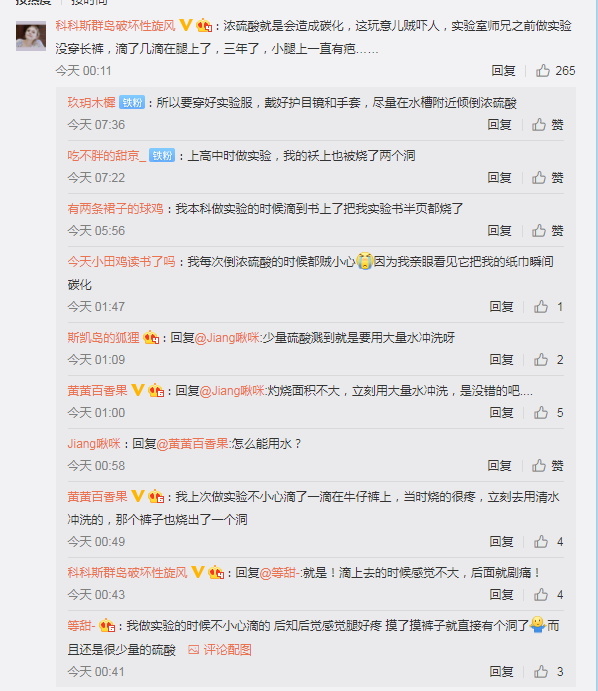Open 有两条裙子的球鸡's profile
598x691 pixels.
click(x=115, y=208)
